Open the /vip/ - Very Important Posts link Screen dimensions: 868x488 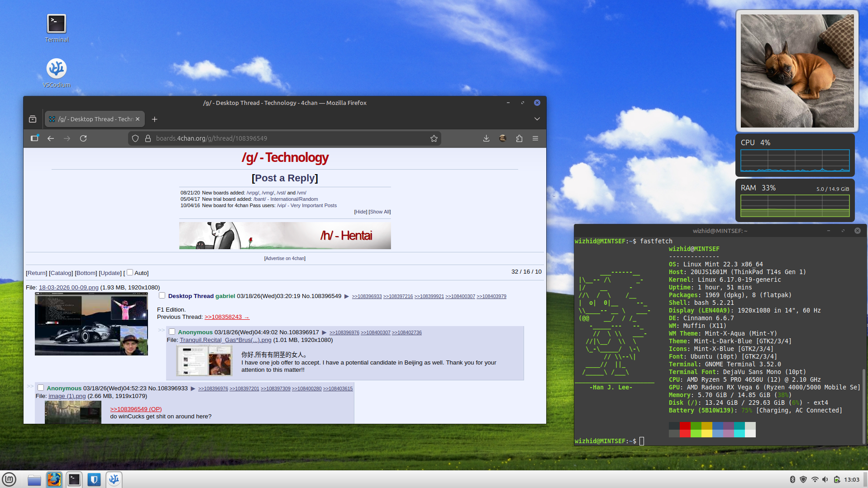[307, 205]
